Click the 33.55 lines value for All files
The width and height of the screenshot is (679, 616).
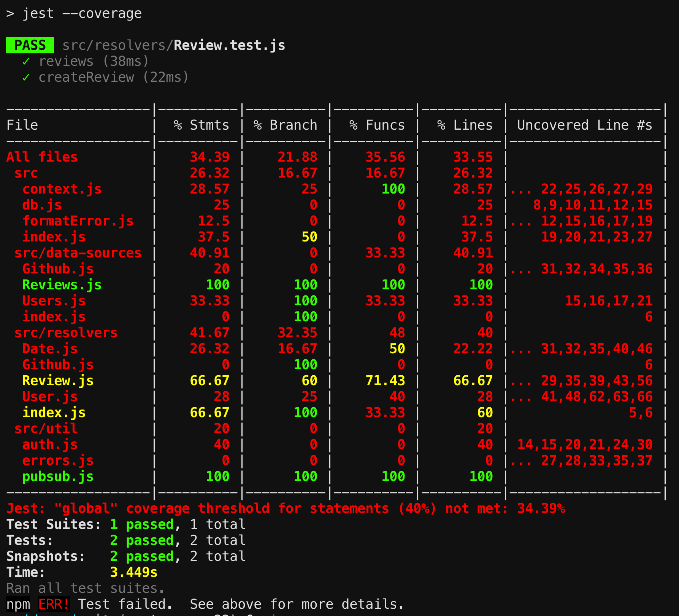pyautogui.click(x=473, y=157)
